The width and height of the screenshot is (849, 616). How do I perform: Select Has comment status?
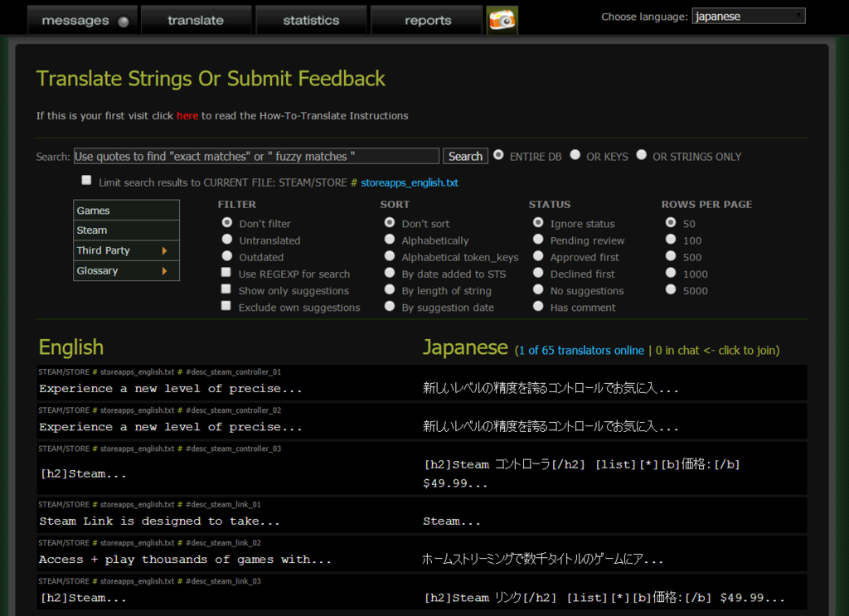coord(537,307)
